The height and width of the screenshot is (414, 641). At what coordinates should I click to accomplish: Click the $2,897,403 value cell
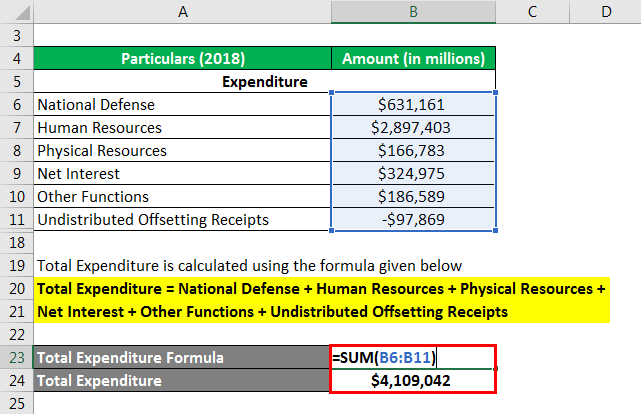(413, 128)
